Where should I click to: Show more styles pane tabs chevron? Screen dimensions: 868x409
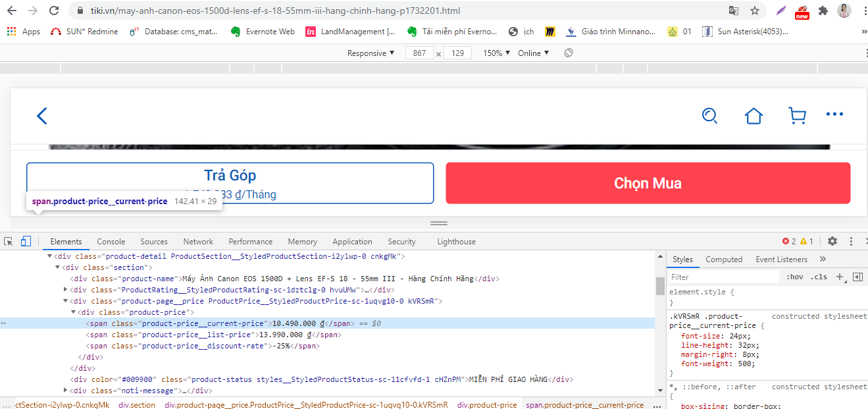click(x=823, y=259)
